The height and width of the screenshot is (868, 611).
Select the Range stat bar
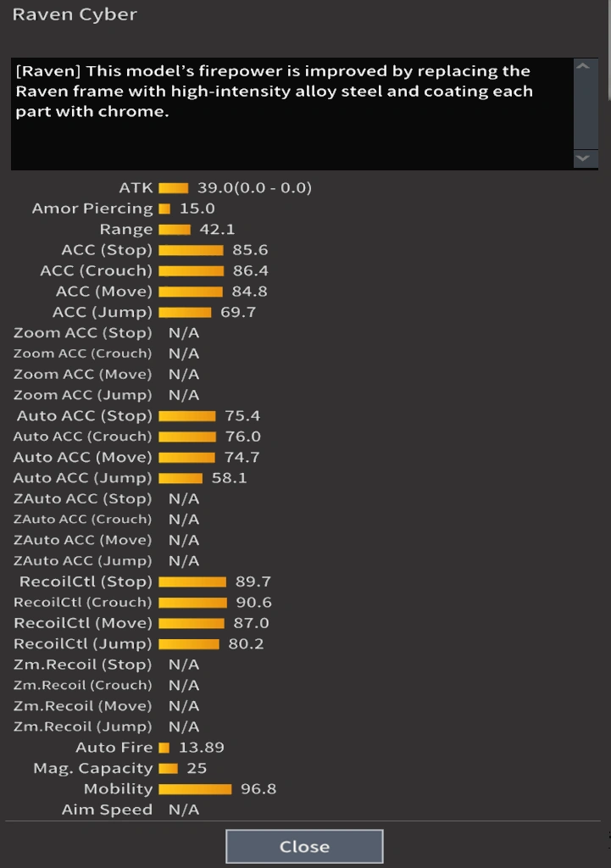pos(175,230)
